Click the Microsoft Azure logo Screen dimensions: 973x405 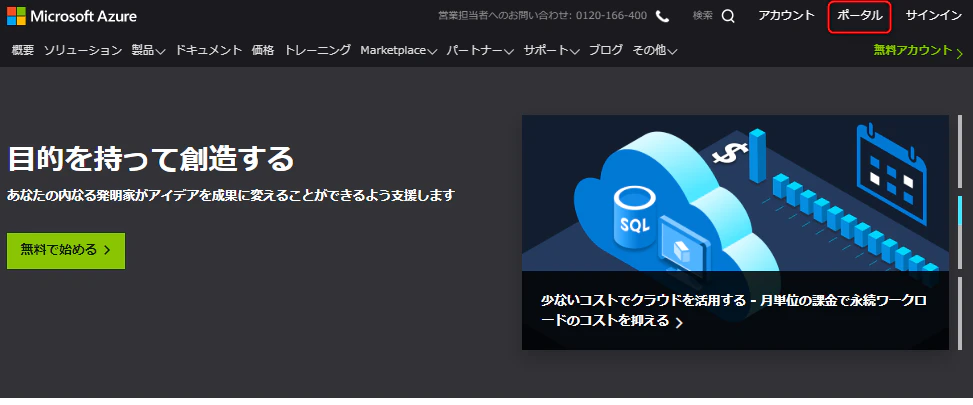tap(71, 16)
